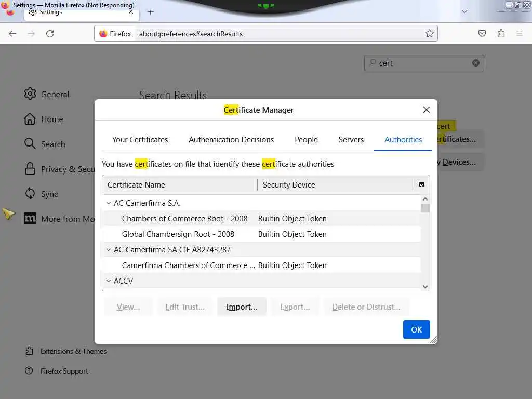This screenshot has height=399, width=532.
Task: Open the Extensions puzzle icon
Action: pyautogui.click(x=501, y=33)
